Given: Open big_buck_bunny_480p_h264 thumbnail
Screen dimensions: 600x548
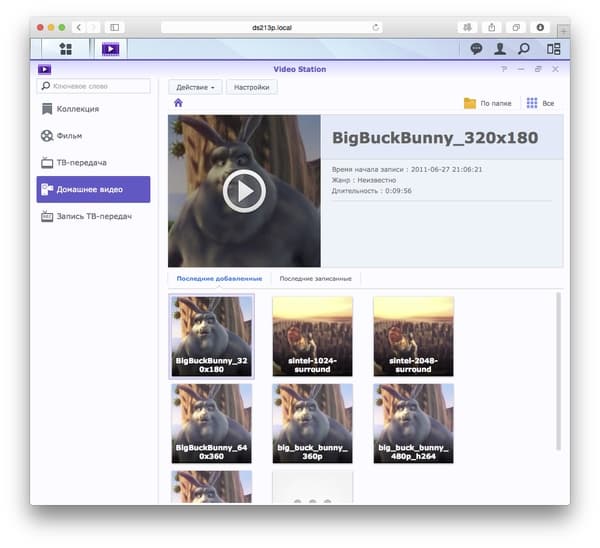Looking at the screenshot, I should pyautogui.click(x=413, y=424).
